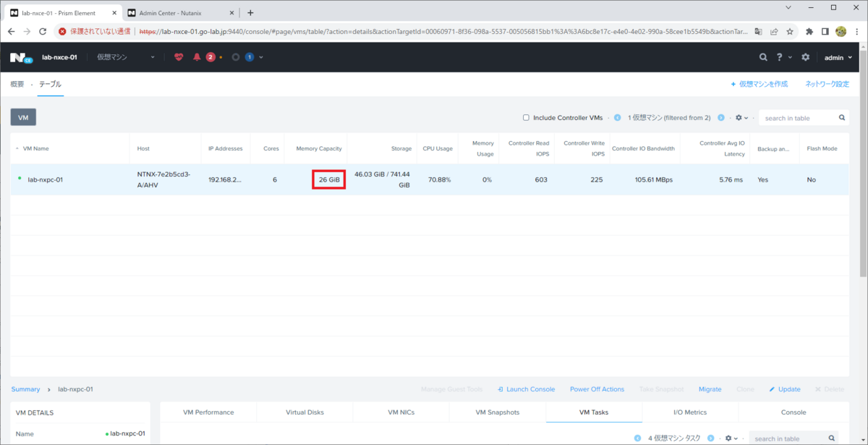Open the alerts bell icon
Screen dimensions: 868x445
pyautogui.click(x=197, y=57)
